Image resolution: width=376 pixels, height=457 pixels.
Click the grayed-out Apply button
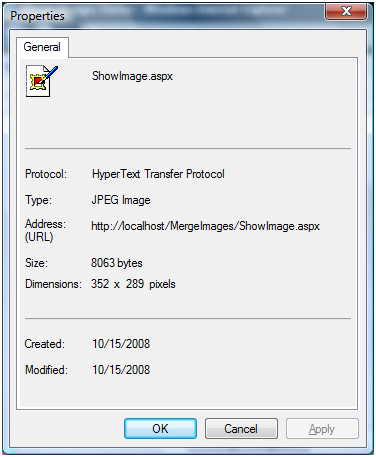tap(322, 428)
